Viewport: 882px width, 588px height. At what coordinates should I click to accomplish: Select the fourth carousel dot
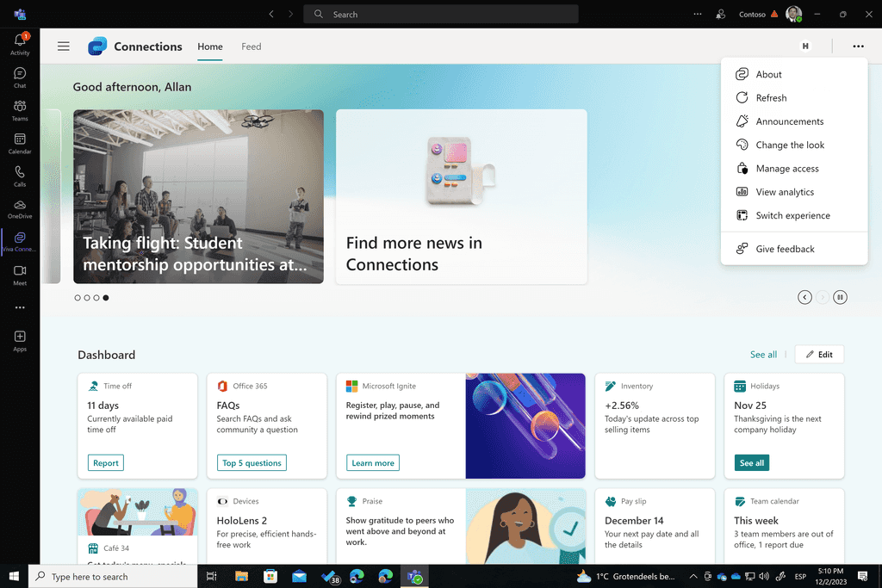coord(106,298)
